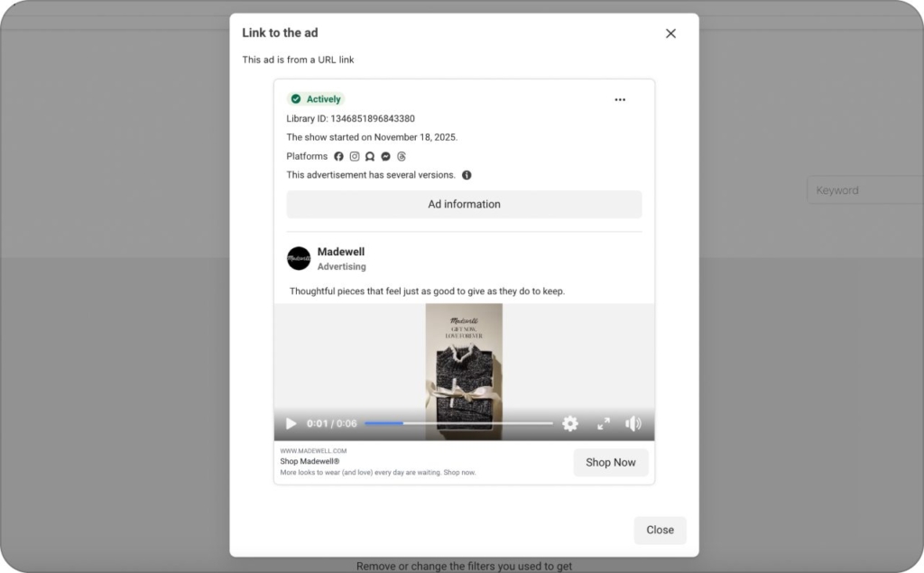Viewport: 924px width, 573px height.
Task: Select the Madewell advertiser name
Action: coord(341,252)
